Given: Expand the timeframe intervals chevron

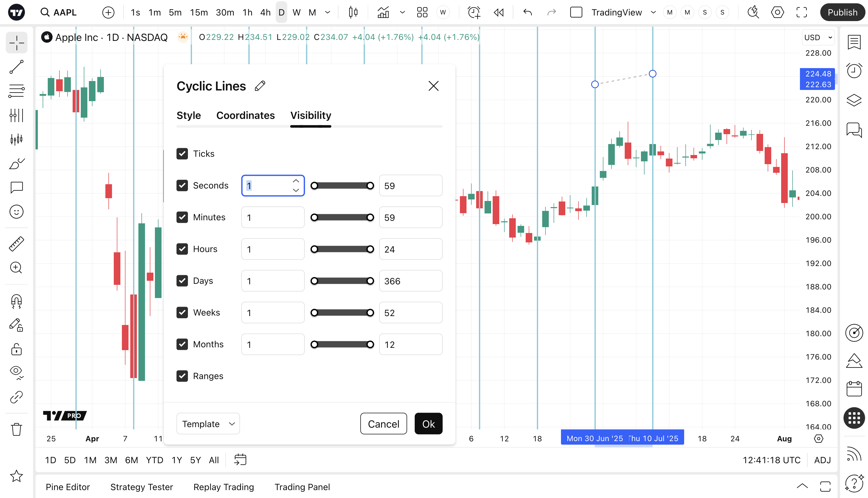Looking at the screenshot, I should coord(328,13).
